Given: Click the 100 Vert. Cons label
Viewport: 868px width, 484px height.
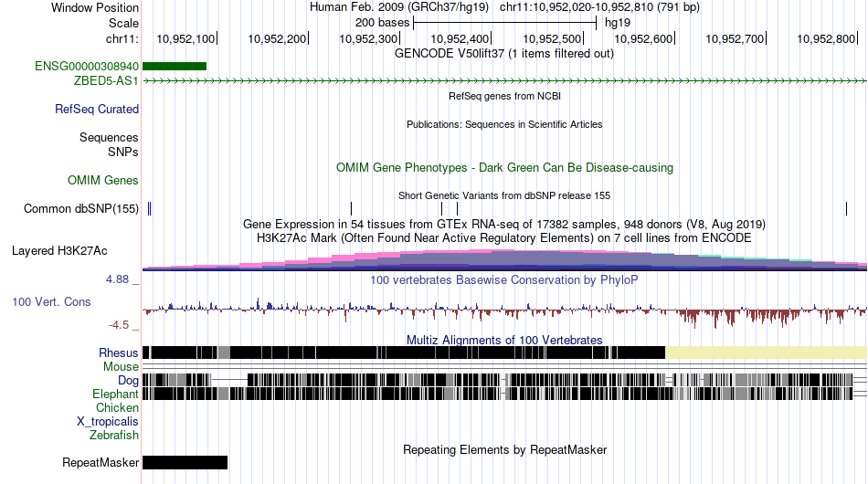Looking at the screenshot, I should point(51,301).
